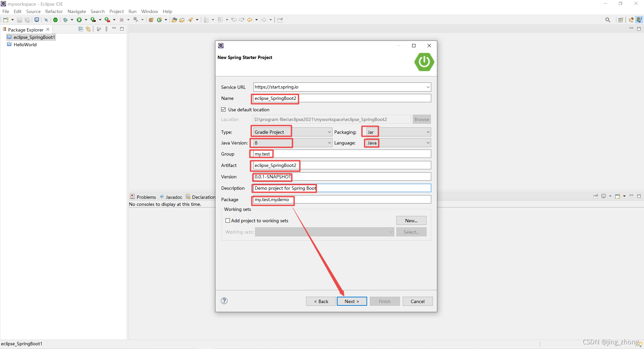Viewport: 644px width, 349px height.
Task: Open the Type dropdown showing Gradle Project
Action: tap(330, 132)
